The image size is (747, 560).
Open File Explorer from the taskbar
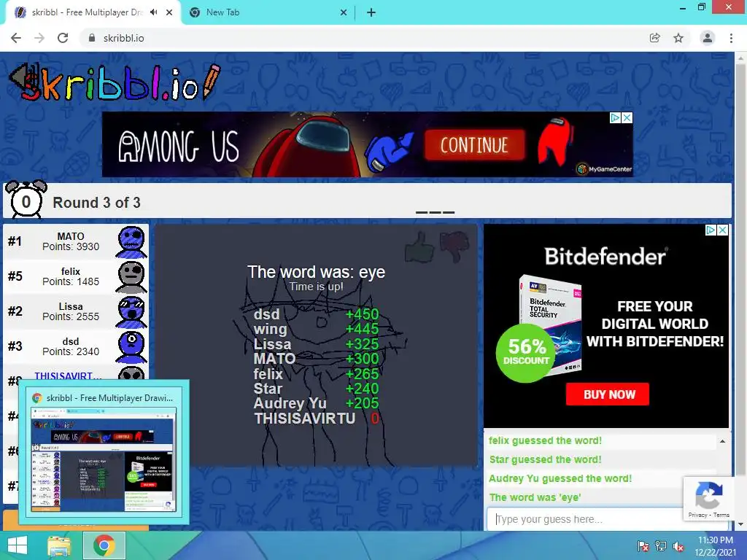(59, 545)
